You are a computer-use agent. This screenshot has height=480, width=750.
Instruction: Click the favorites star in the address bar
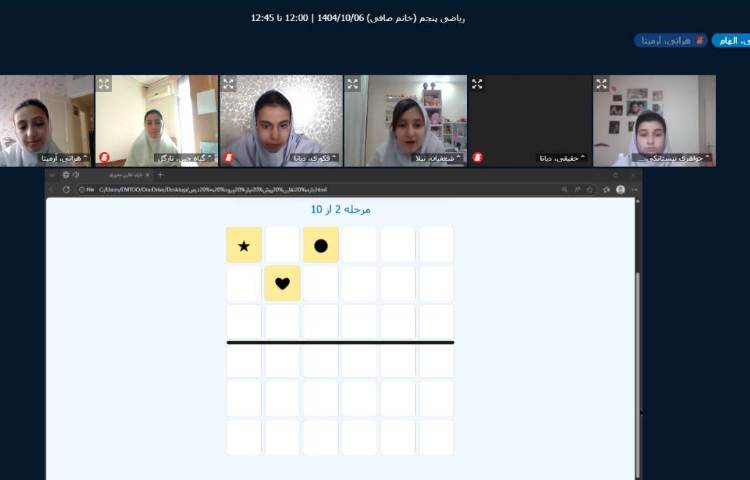point(590,189)
